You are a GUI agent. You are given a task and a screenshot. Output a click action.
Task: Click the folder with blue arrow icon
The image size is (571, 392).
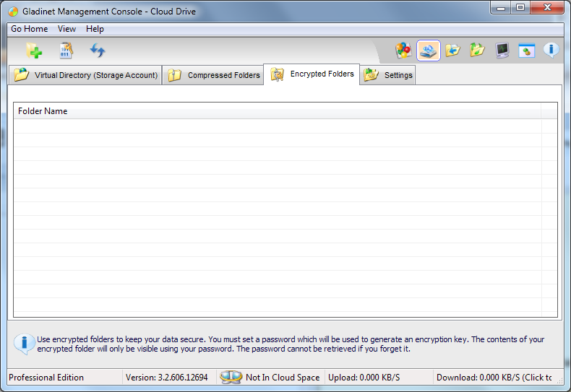452,51
